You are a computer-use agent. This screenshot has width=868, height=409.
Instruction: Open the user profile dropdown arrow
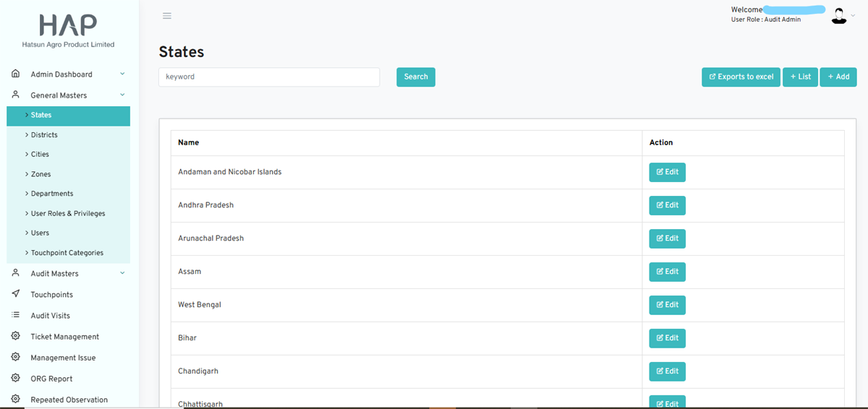pyautogui.click(x=853, y=16)
